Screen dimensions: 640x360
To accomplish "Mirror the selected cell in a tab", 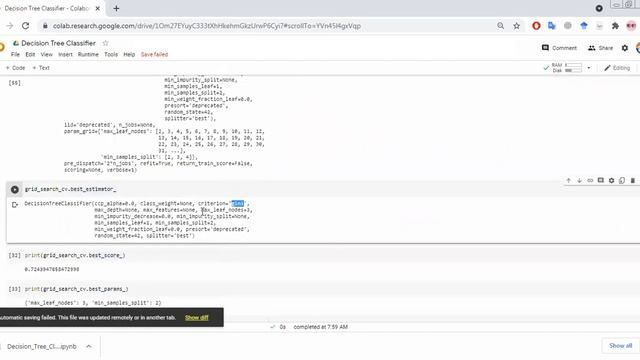I will (622, 180).
